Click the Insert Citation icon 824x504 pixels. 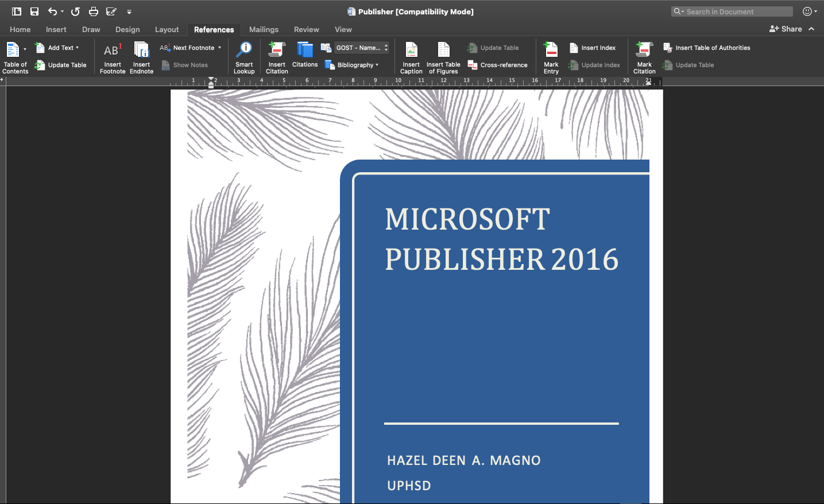pos(277,50)
